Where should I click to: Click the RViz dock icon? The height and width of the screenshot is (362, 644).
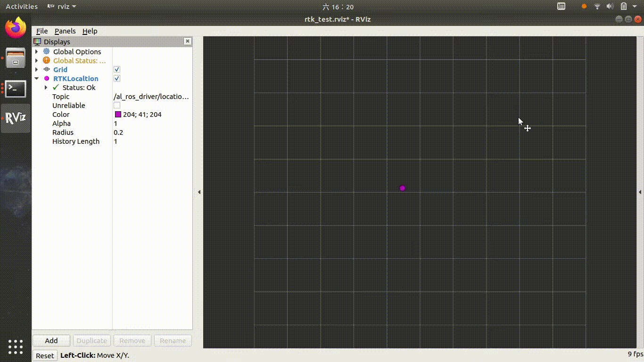point(16,118)
